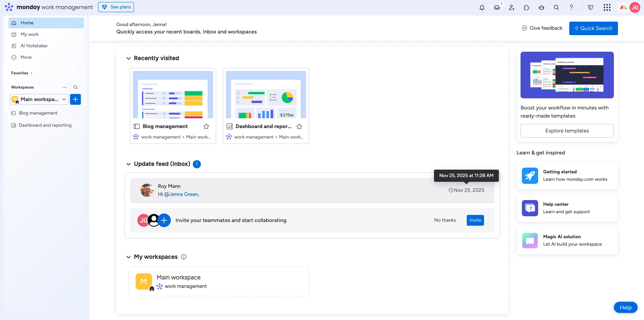644x320 pixels.
Task: Open Roy Mann's inbox update message
Action: click(312, 190)
